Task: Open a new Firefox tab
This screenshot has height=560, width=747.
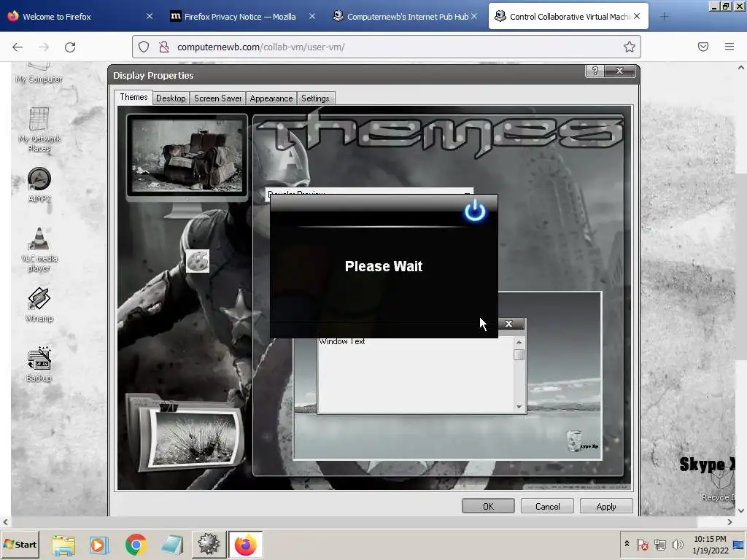Action: tap(664, 17)
